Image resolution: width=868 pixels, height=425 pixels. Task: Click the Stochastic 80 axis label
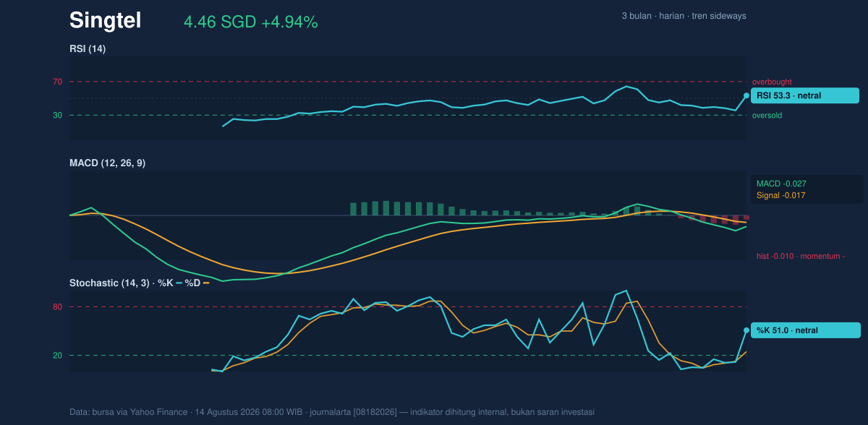[58, 307]
